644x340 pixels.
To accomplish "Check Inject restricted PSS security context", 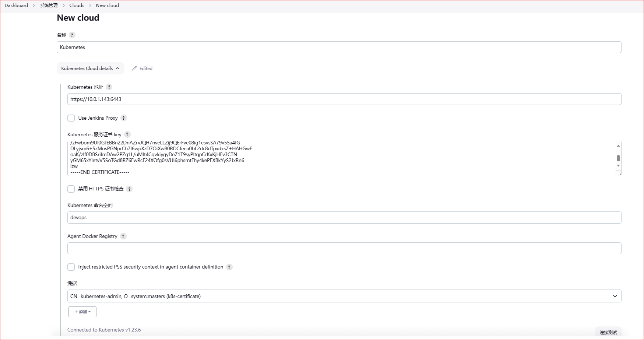I will [71, 267].
